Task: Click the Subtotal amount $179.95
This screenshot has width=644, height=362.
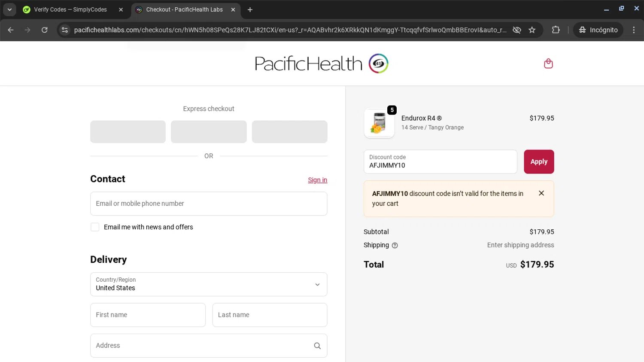Action: [542, 232]
